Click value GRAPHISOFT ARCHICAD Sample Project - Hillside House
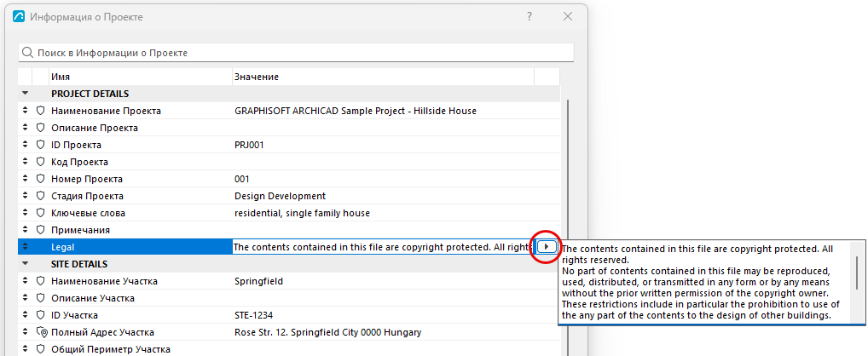 [x=356, y=111]
